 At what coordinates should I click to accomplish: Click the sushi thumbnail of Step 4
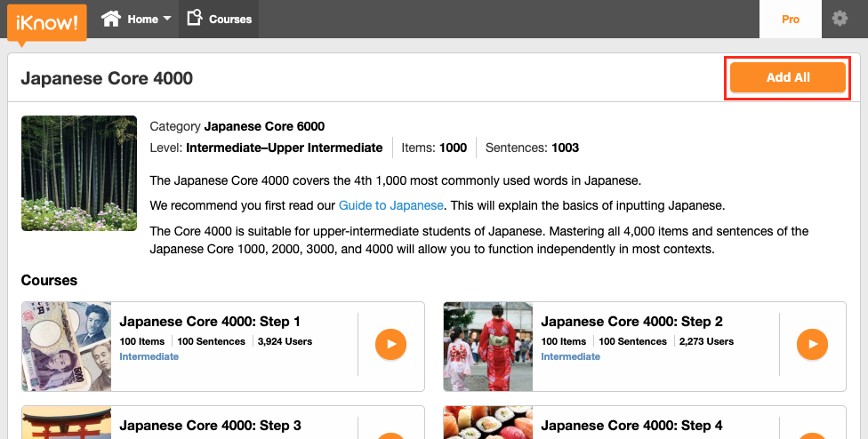488,423
